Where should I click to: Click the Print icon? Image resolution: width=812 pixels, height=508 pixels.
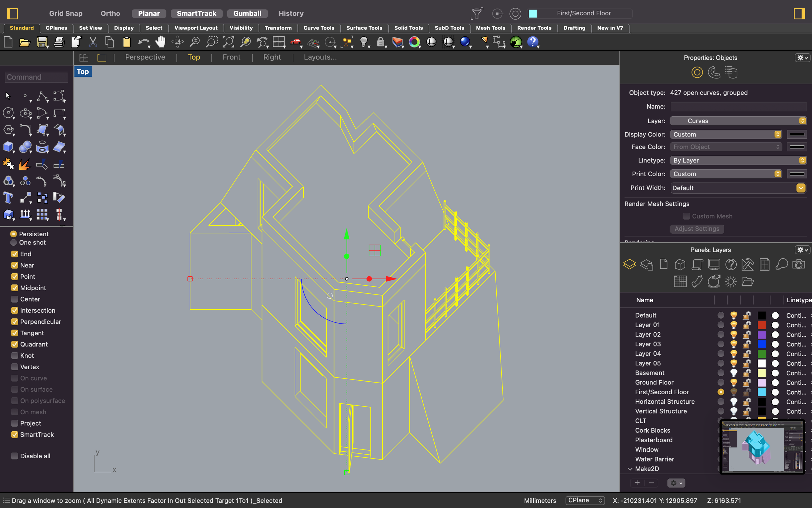[59, 42]
